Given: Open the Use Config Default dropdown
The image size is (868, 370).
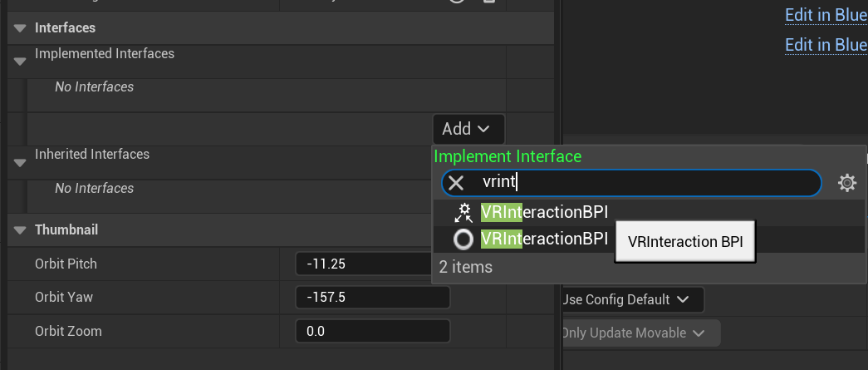Looking at the screenshot, I should tap(633, 299).
